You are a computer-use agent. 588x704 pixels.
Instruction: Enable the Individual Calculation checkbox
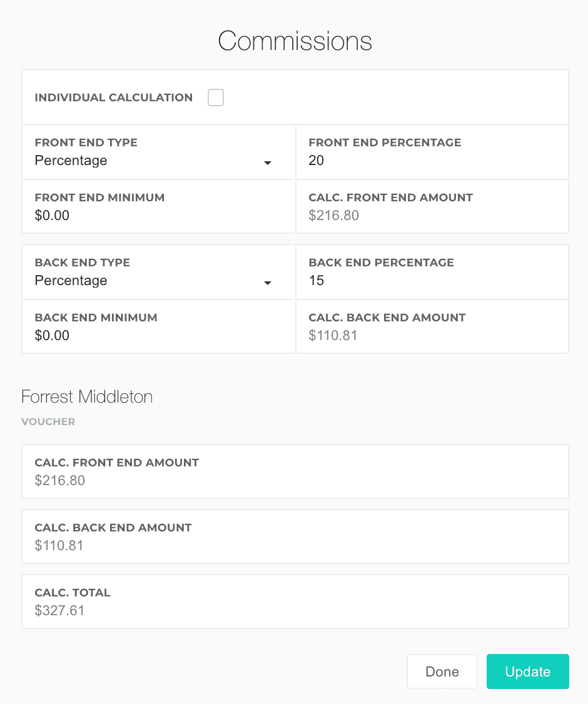coord(216,98)
